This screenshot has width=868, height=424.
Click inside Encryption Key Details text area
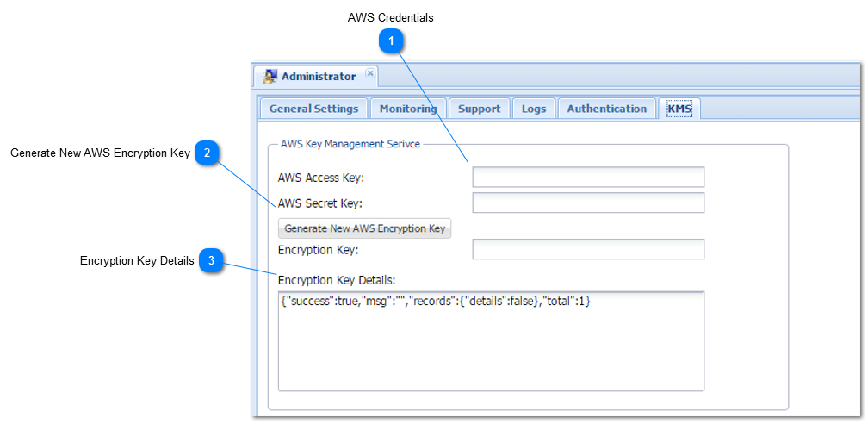tap(491, 341)
